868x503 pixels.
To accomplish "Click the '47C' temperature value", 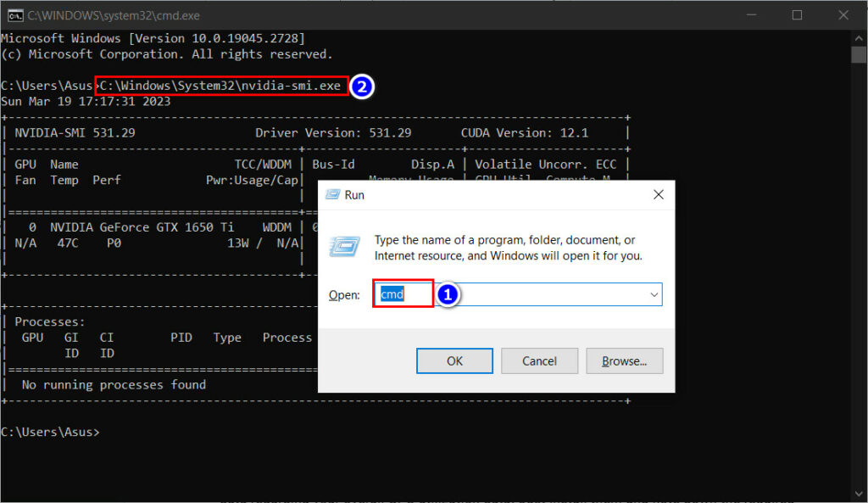I will click(x=68, y=243).
